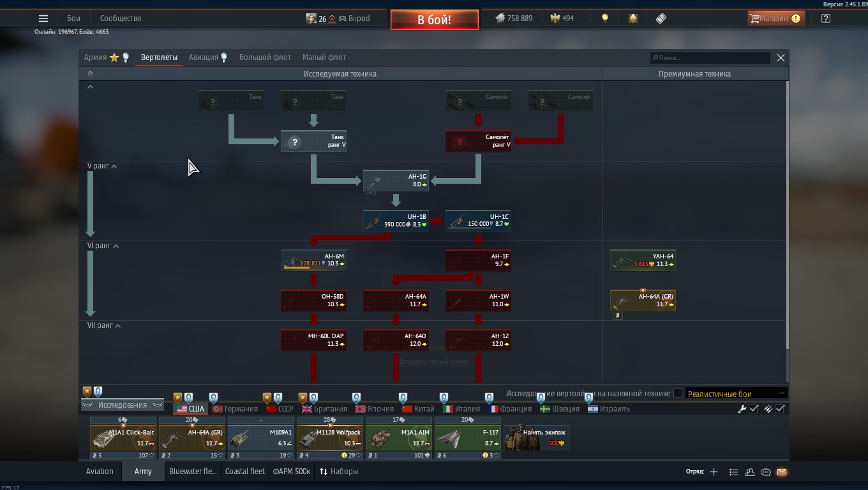Open the hamburger main menu

point(43,19)
